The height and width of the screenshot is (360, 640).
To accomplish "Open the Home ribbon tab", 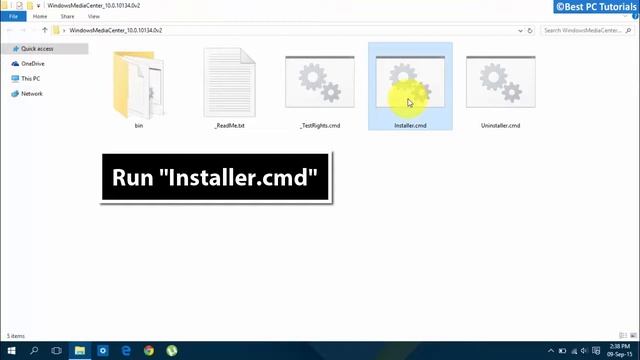I will click(x=40, y=16).
